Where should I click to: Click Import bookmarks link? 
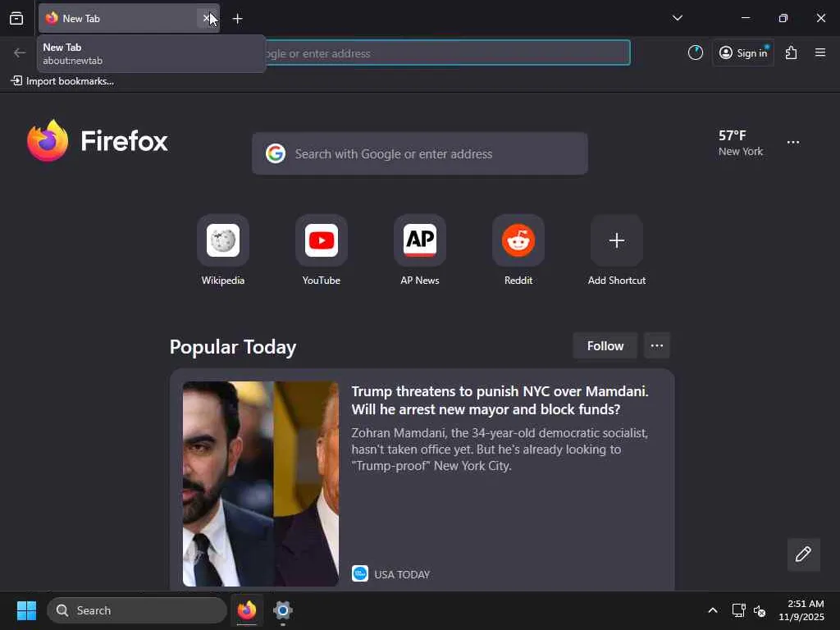click(62, 81)
